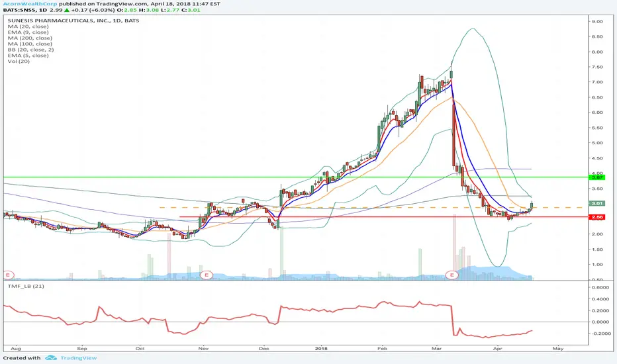Click the TMF_LB (21) indicator title
The width and height of the screenshot is (617, 364).
click(x=26, y=286)
